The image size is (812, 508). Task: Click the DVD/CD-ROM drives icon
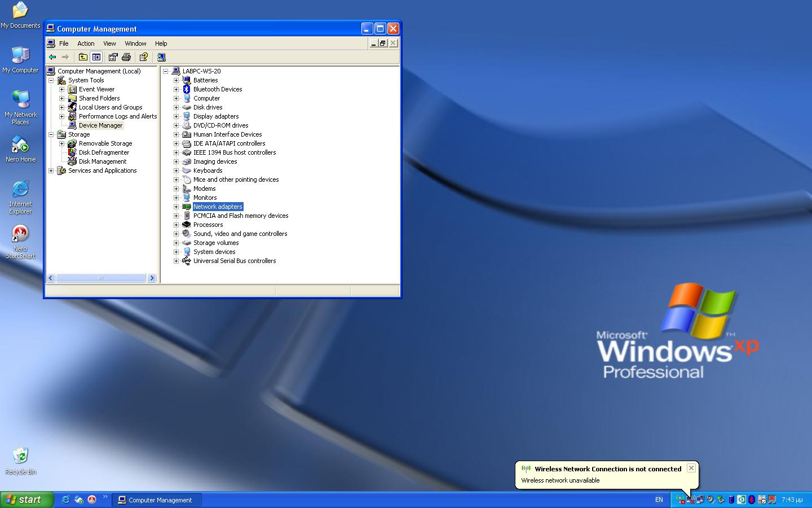(x=187, y=125)
